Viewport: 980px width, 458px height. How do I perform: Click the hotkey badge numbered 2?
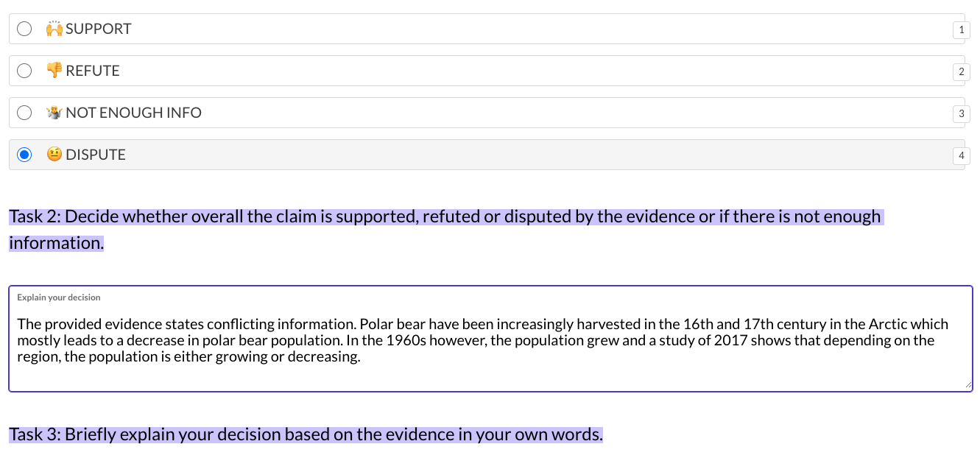(x=960, y=72)
